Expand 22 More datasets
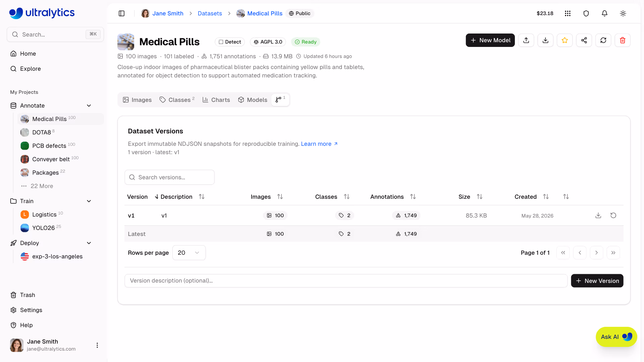644x362 pixels. pos(37,186)
